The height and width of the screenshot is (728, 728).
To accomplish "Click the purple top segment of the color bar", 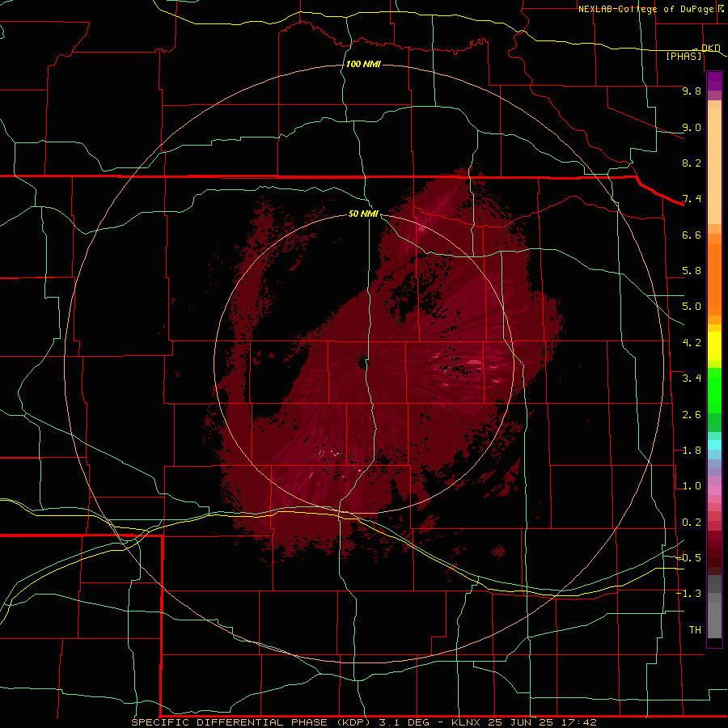I will tap(714, 81).
